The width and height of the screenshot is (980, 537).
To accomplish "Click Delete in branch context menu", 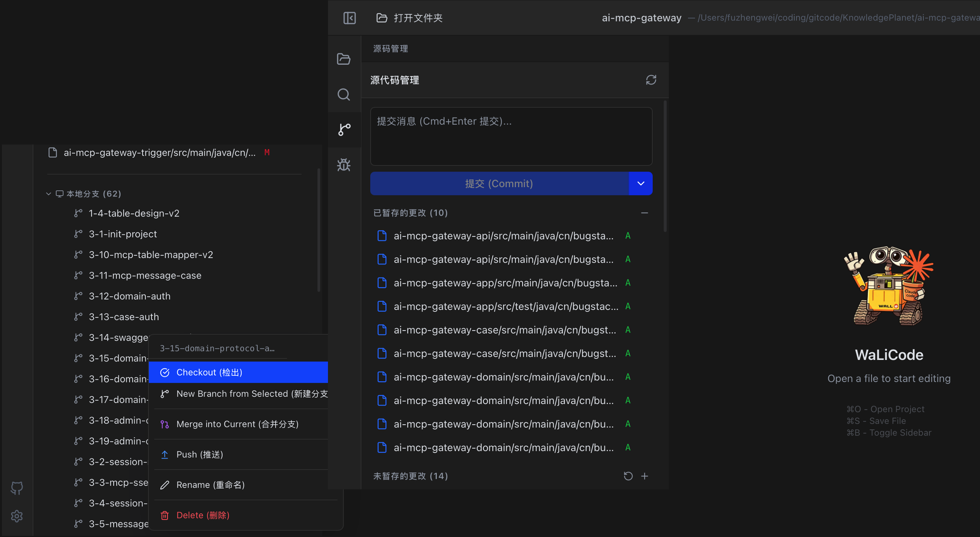I will [203, 515].
